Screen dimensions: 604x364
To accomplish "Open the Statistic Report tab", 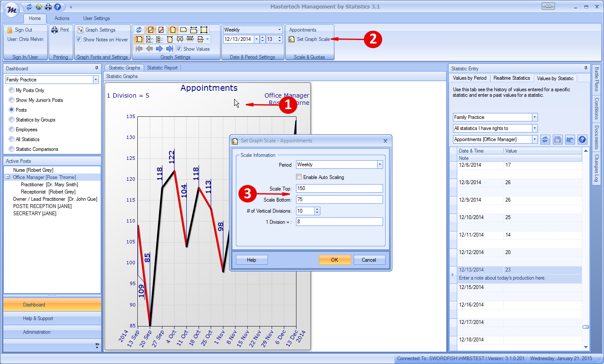I will [162, 68].
